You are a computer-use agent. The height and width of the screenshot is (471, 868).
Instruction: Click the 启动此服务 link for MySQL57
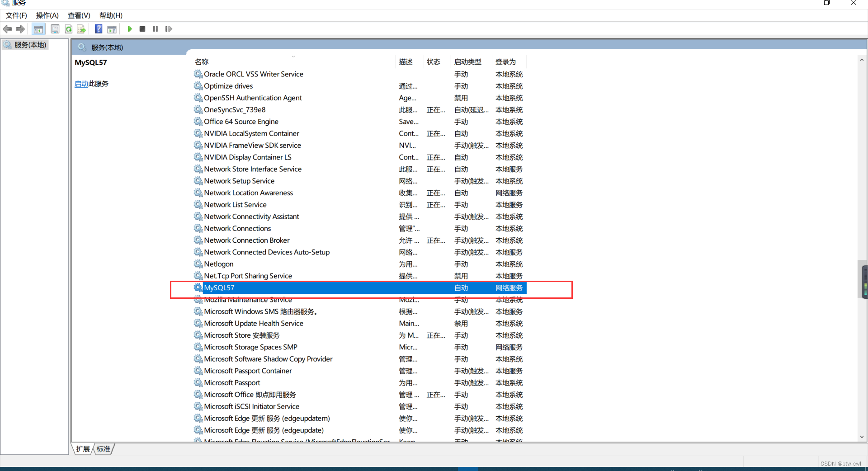click(x=81, y=84)
